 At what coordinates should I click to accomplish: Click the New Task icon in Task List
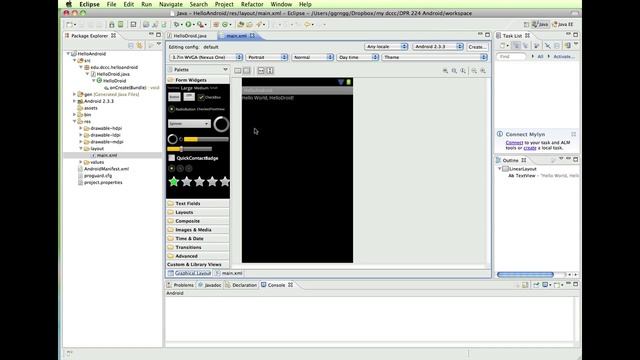[502, 46]
